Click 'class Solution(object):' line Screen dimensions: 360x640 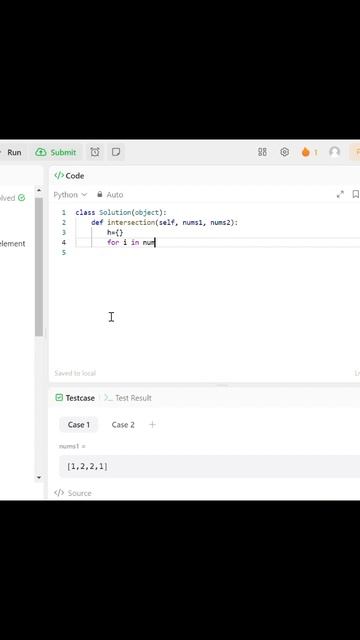[121, 213]
